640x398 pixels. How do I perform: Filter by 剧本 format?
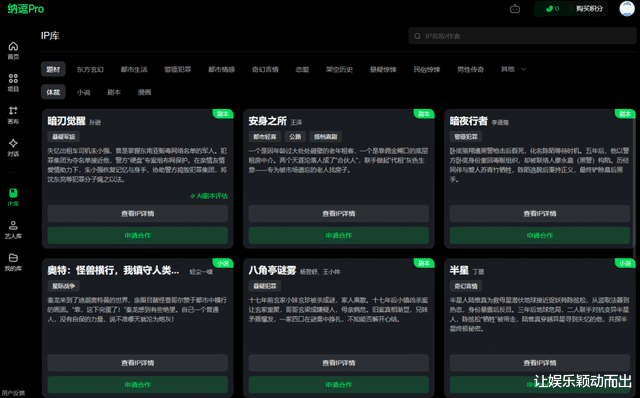tap(114, 92)
